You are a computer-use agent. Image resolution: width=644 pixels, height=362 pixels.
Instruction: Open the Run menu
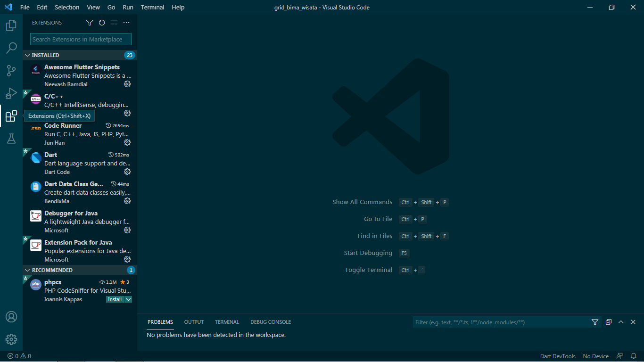point(128,7)
